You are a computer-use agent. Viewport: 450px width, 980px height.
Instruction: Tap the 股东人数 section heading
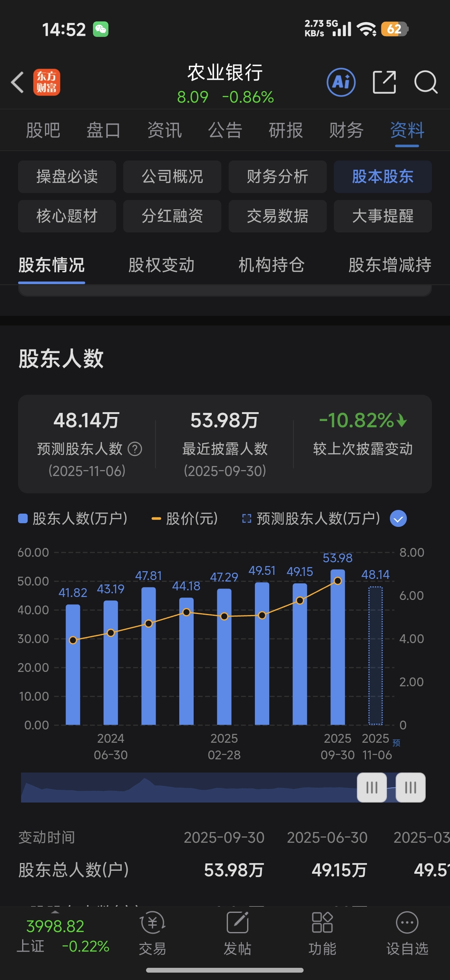(61, 358)
